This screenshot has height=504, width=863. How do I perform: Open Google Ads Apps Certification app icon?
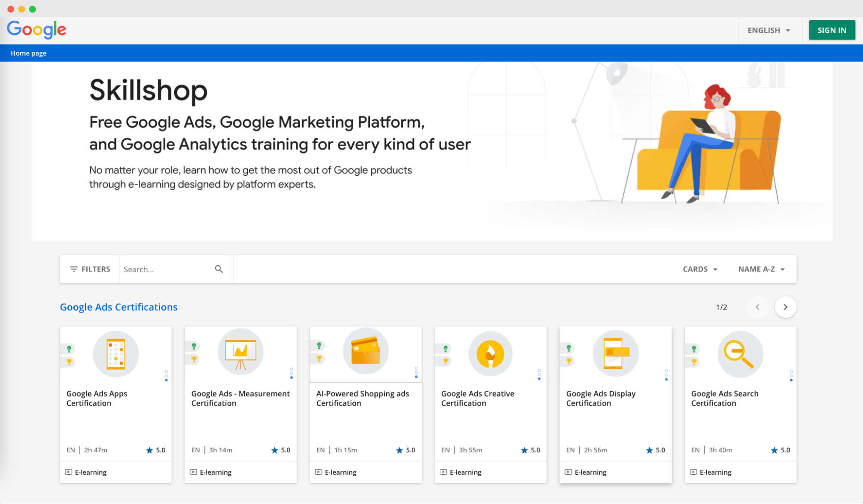(116, 354)
